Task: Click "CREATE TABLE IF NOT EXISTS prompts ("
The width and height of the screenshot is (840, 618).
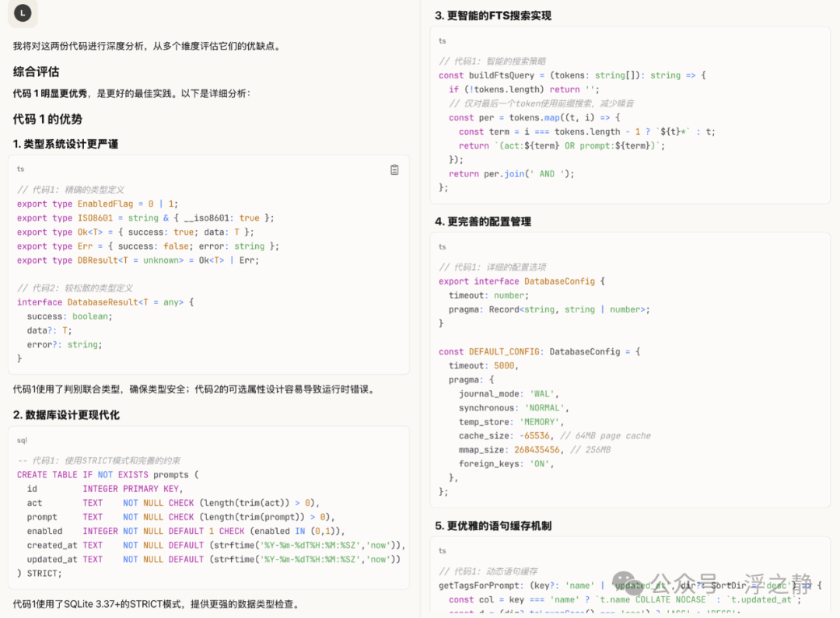Action: [x=107, y=475]
